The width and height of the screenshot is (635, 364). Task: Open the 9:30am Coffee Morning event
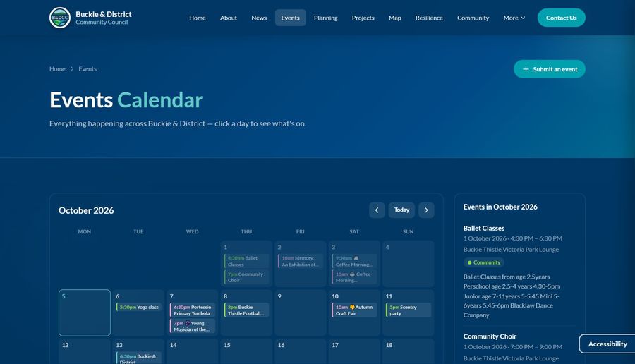354,261
